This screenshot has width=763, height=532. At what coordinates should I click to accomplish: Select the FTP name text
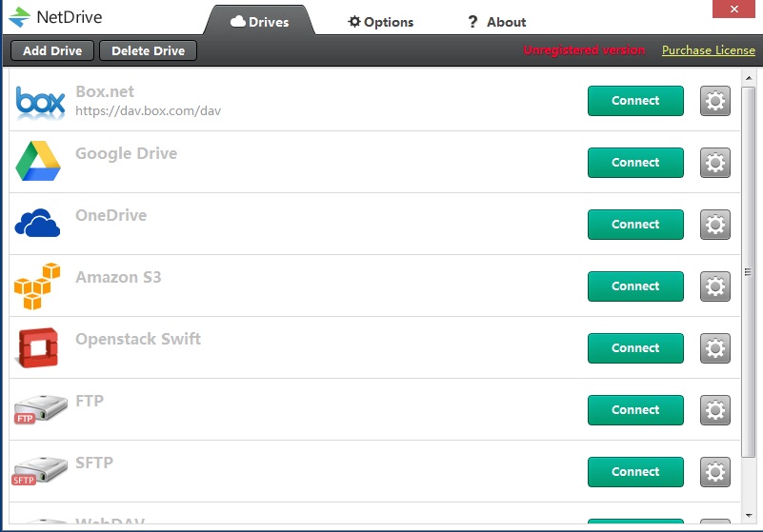pos(90,401)
